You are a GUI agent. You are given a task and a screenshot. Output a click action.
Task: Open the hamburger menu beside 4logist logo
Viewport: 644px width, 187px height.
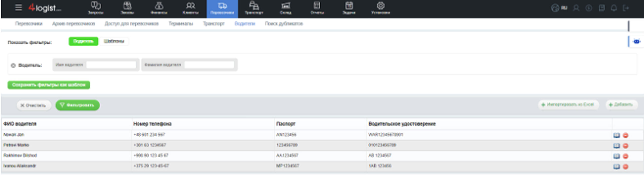point(18,7)
